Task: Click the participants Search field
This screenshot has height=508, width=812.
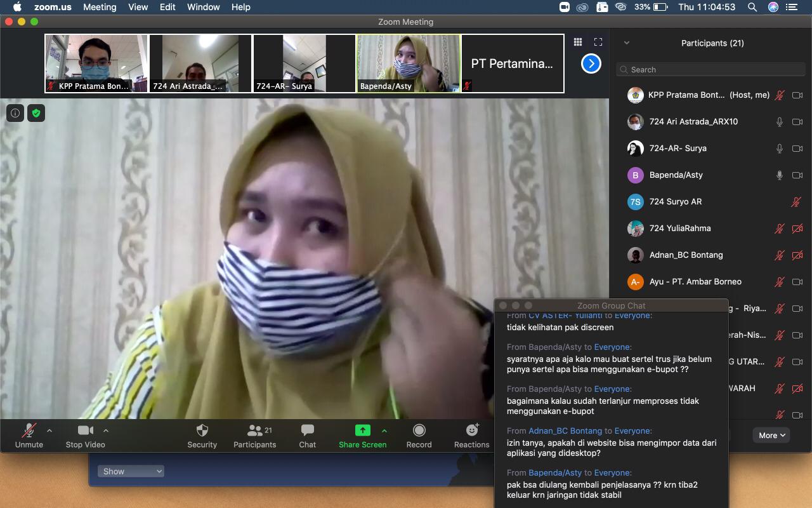Action: tap(710, 69)
